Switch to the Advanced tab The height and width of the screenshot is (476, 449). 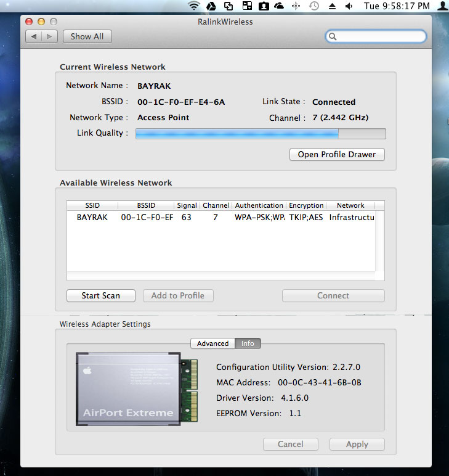pyautogui.click(x=212, y=343)
